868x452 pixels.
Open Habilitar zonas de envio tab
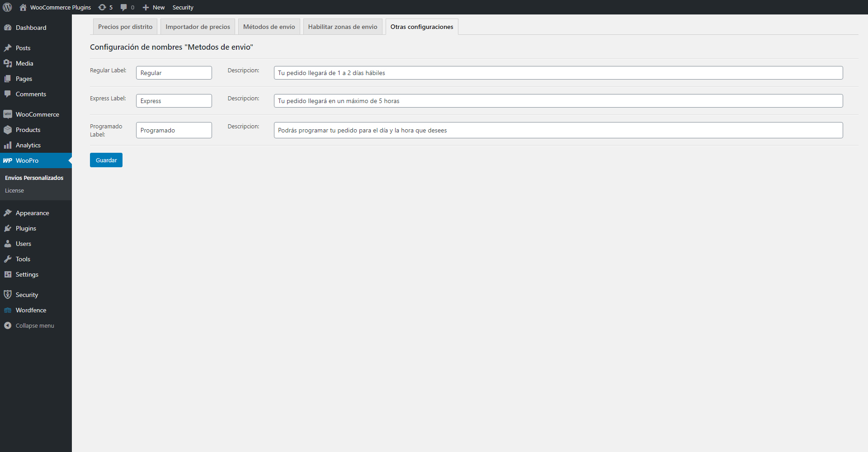(x=343, y=27)
